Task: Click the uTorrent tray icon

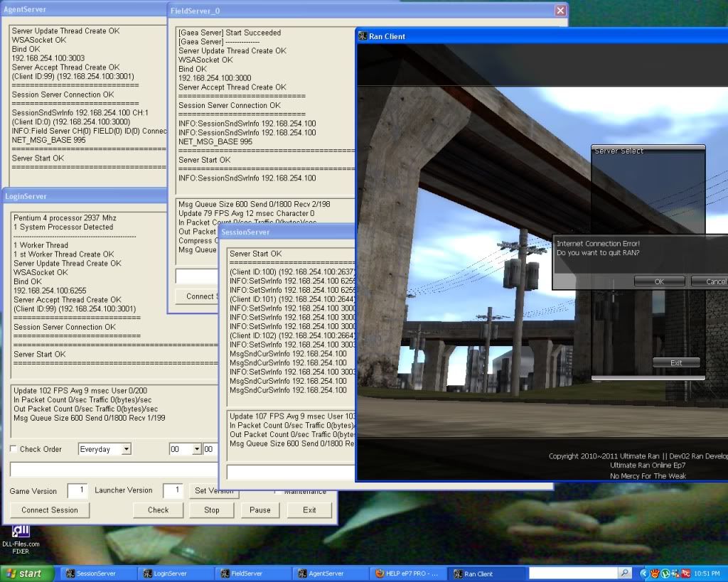Action: [665, 573]
